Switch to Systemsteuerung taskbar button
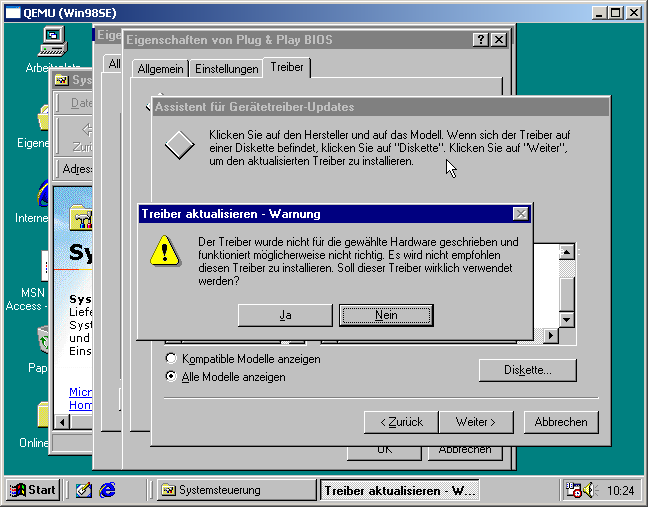The image size is (648, 507). (235, 490)
